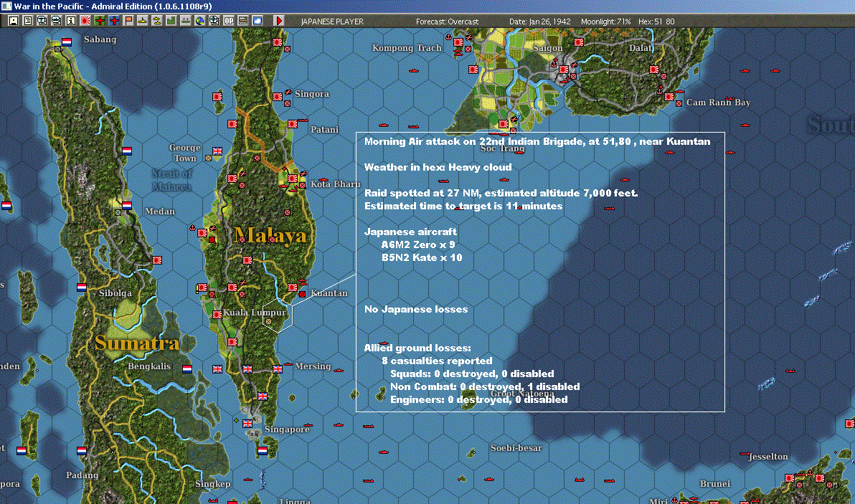Open the text report list toolbar icon
This screenshot has height=504, width=855.
pyautogui.click(x=28, y=21)
